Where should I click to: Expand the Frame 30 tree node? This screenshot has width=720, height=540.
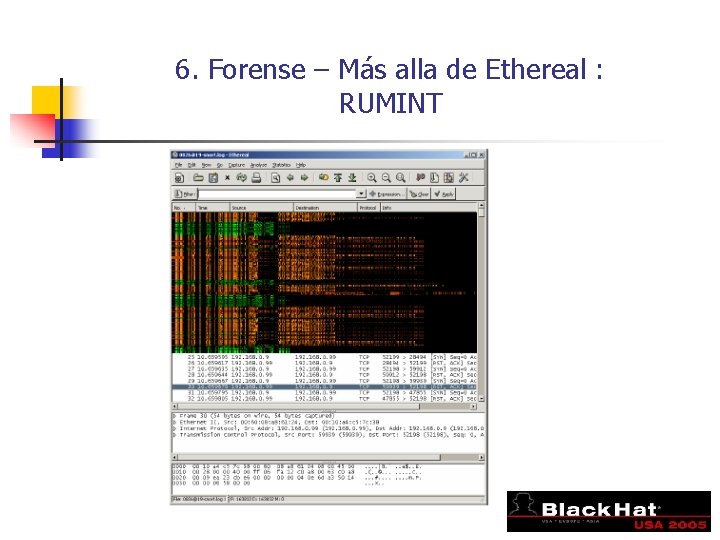tap(174, 416)
